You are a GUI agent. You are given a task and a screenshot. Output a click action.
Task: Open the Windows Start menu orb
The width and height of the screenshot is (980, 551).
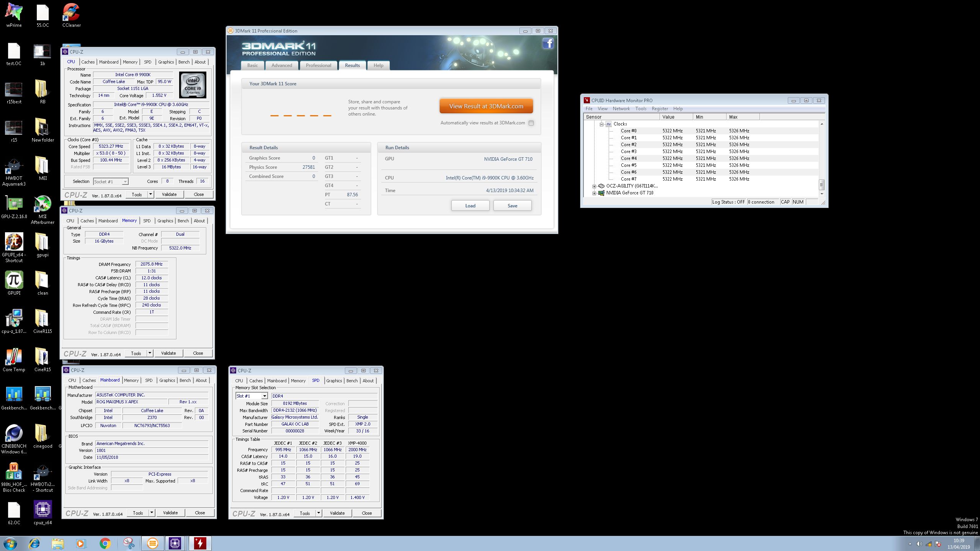coord(10,543)
